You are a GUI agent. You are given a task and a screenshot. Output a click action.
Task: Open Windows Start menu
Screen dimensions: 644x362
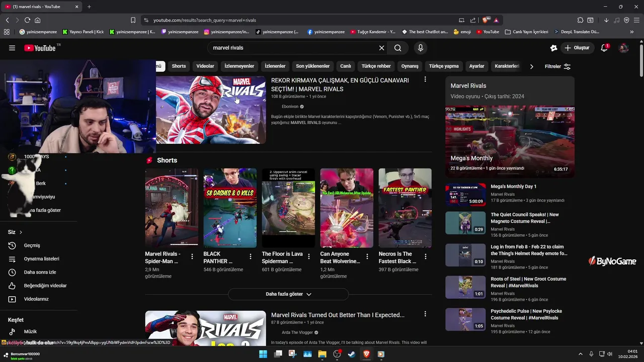coord(263,354)
